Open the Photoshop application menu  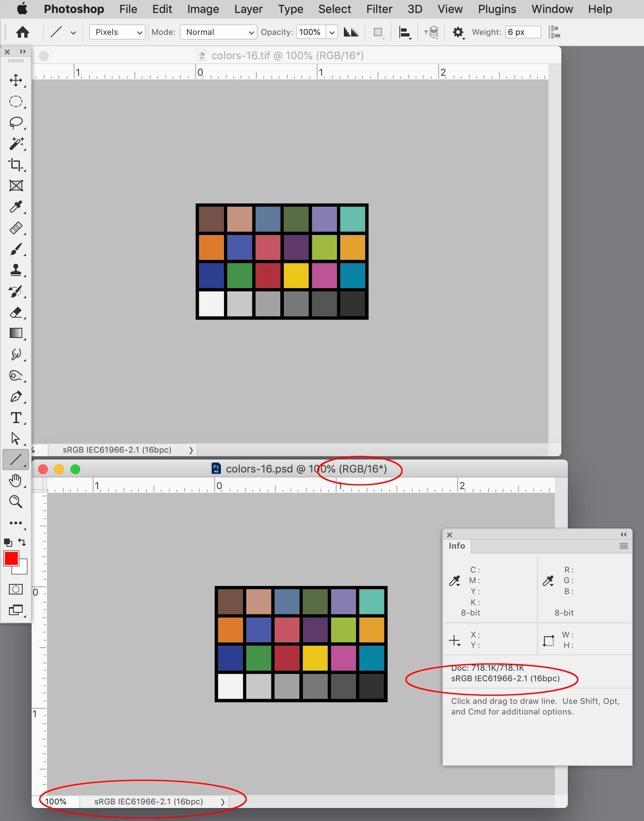[x=74, y=9]
